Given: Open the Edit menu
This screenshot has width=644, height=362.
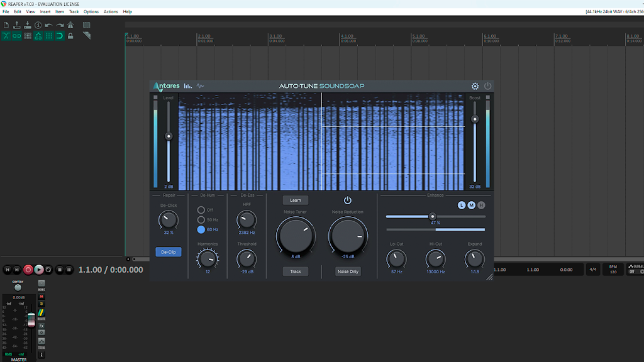Looking at the screenshot, I should (x=17, y=12).
